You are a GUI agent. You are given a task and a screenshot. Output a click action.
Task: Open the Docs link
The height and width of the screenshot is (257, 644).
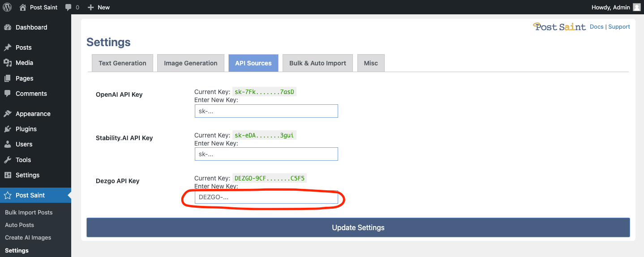coord(597,27)
